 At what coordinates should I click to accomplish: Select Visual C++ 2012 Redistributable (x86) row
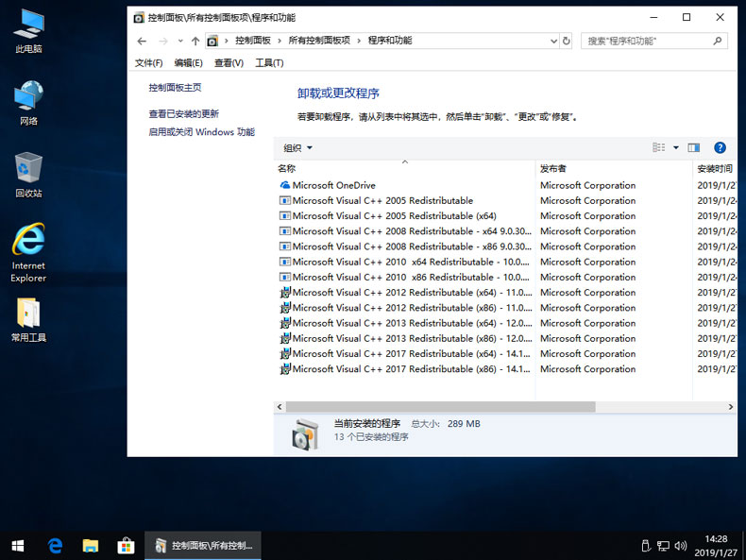[507, 308]
